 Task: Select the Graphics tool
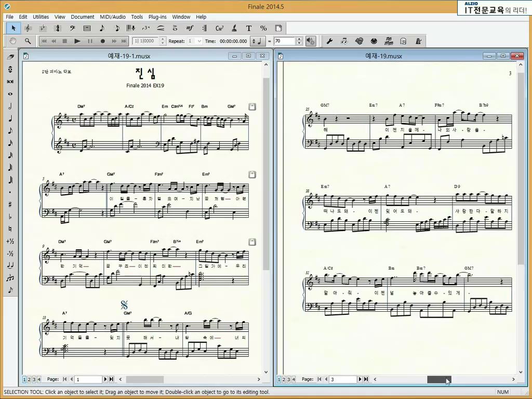pos(359,41)
